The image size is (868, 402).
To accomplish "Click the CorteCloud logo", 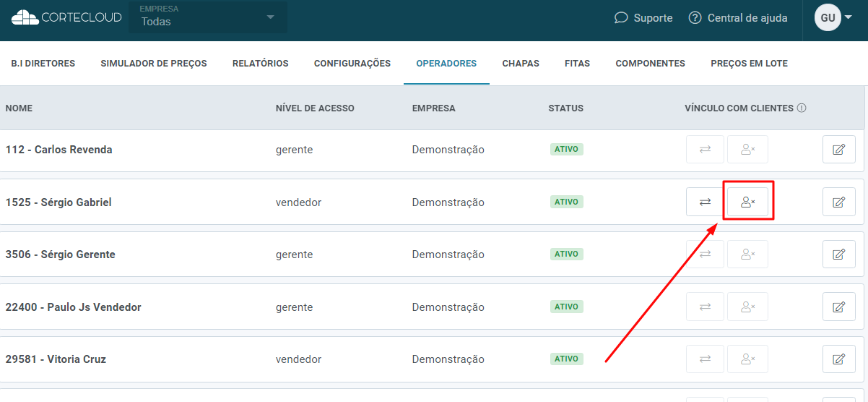I will click(66, 17).
